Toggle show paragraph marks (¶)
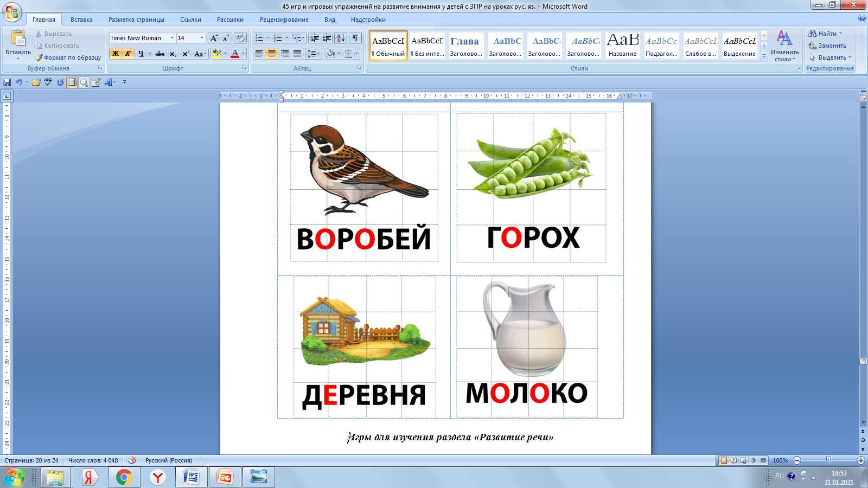Viewport: 868px width, 488px height. tap(355, 38)
